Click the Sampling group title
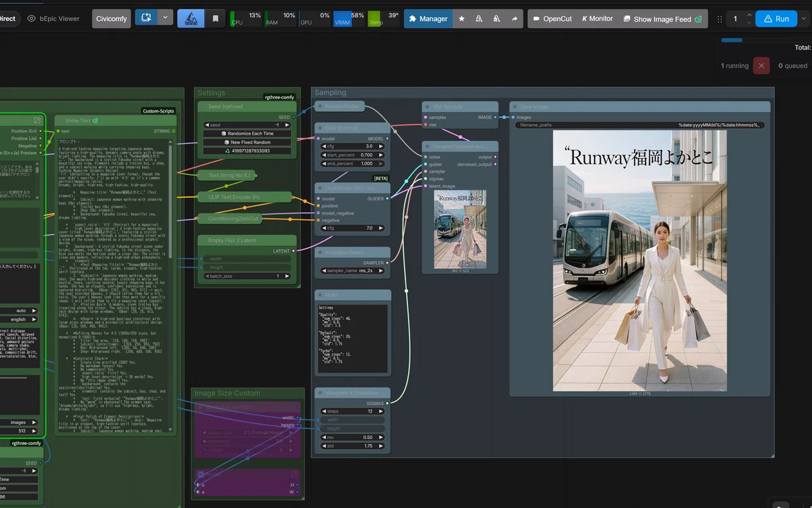Screen dimensions: 812x508 pos(330,93)
